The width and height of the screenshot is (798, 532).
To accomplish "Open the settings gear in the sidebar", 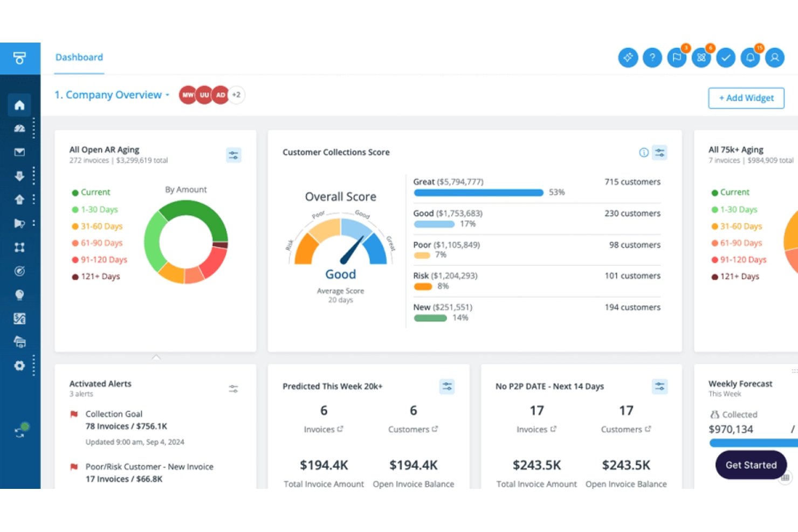I will point(19,366).
